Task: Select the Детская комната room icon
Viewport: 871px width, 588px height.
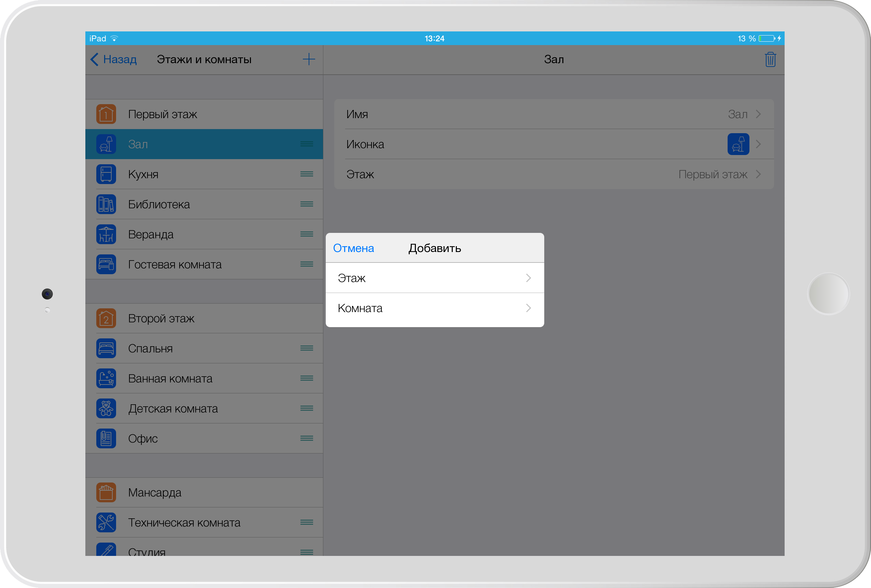Action: (106, 408)
